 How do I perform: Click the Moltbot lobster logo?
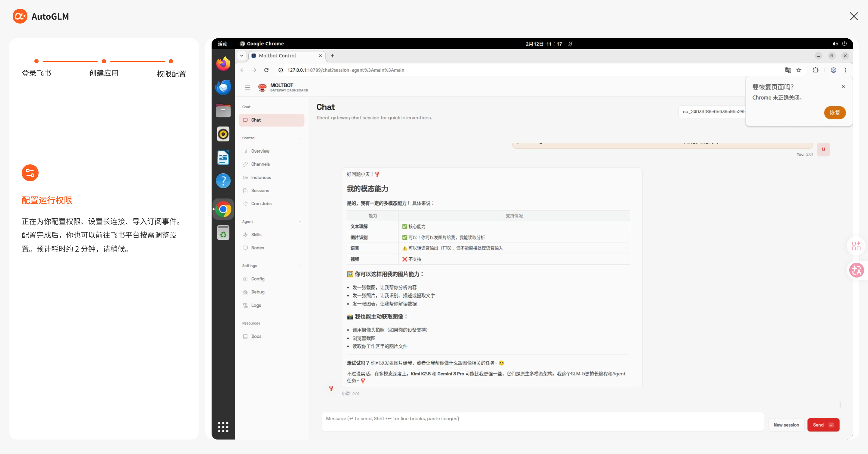[x=262, y=88]
